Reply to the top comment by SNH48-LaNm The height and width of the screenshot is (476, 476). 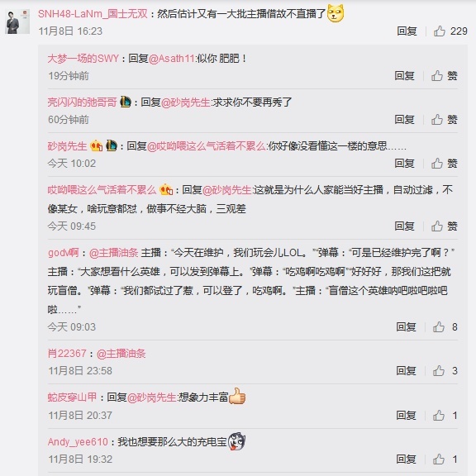click(407, 31)
